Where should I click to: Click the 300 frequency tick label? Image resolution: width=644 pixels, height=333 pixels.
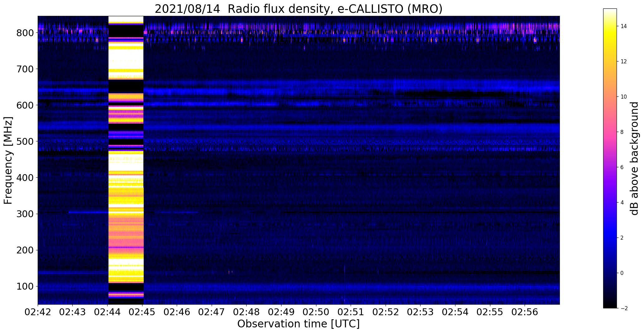click(25, 214)
